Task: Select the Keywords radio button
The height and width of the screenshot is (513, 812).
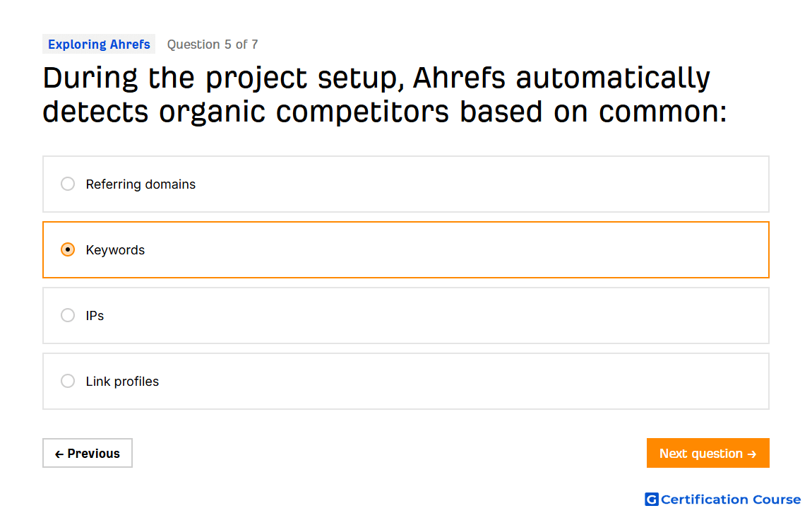Action: point(68,249)
